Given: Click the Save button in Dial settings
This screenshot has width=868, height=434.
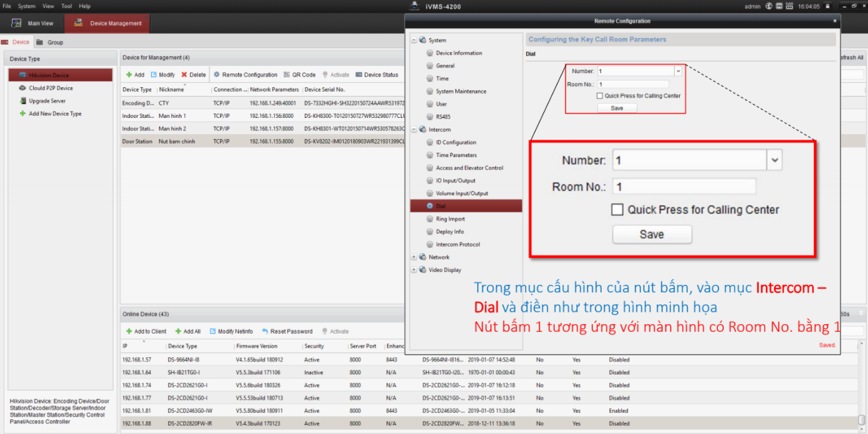Looking at the screenshot, I should click(x=616, y=107).
